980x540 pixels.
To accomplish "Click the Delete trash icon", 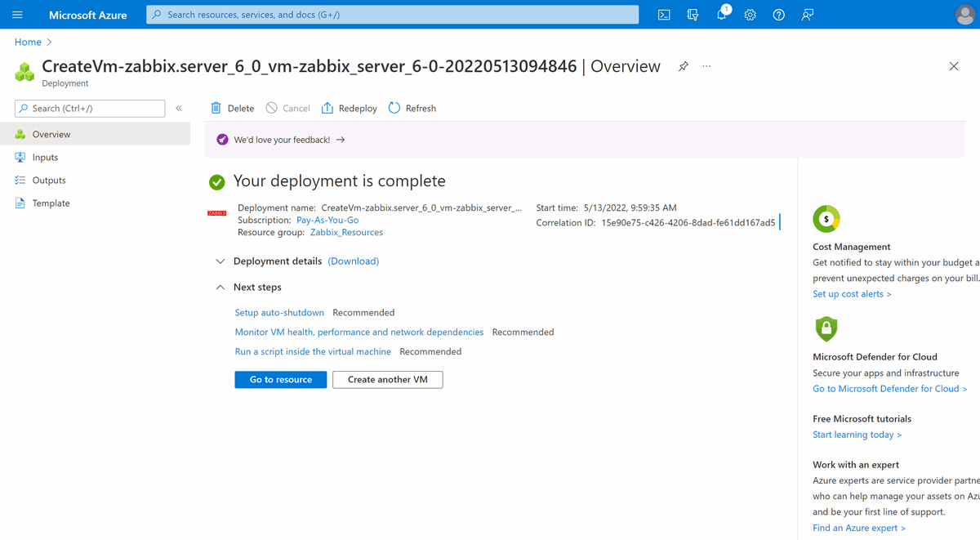I will click(x=216, y=108).
